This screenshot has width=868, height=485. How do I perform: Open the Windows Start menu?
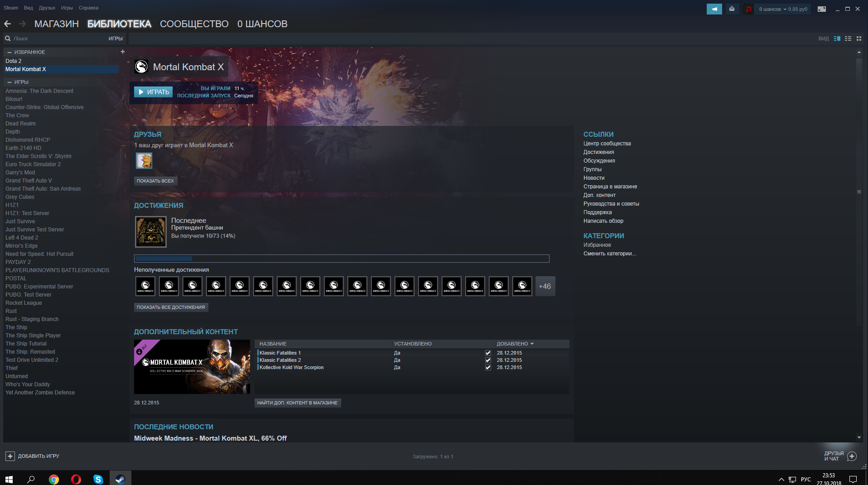(9, 479)
